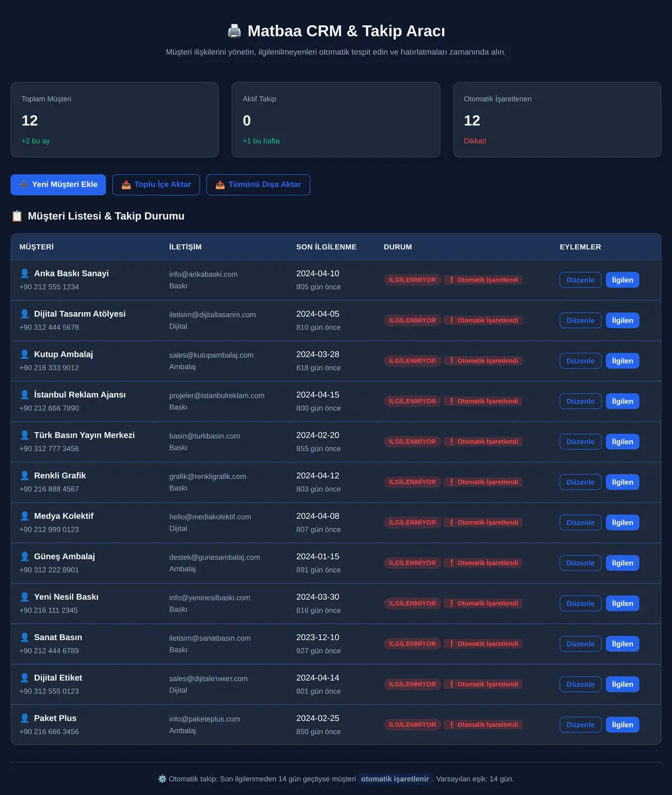
Task: Click the Aktif Takip stat card
Action: pos(336,120)
